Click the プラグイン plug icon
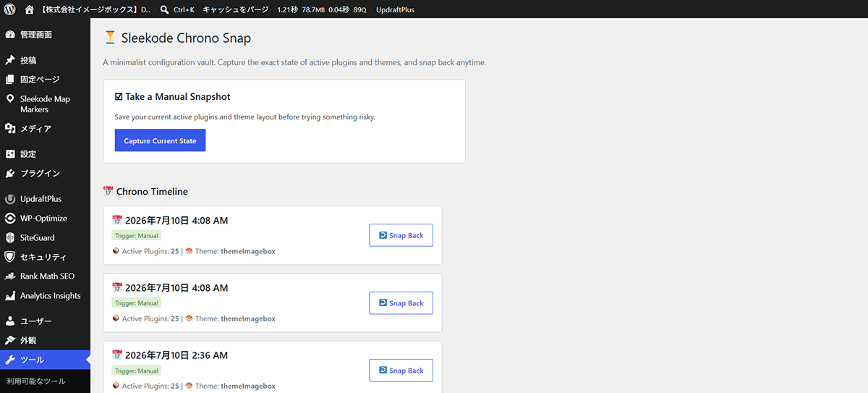 (10, 174)
